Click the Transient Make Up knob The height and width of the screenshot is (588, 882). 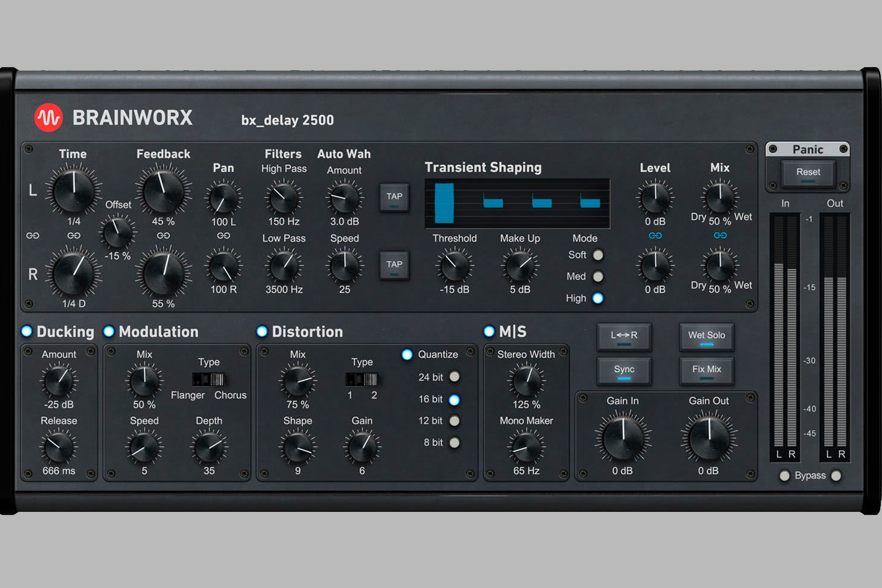[x=520, y=267]
